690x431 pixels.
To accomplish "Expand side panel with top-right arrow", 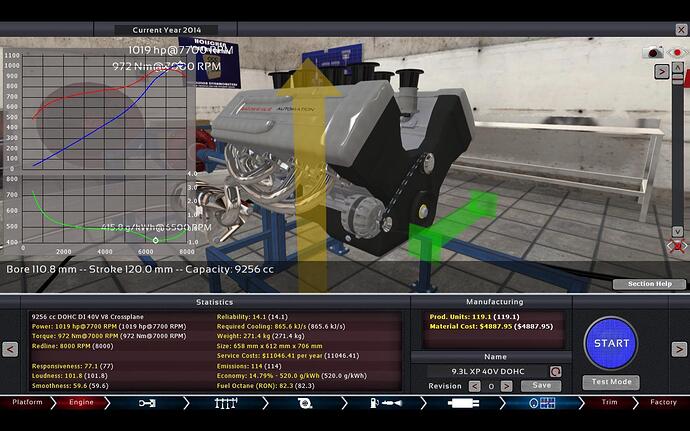I will pos(661,71).
